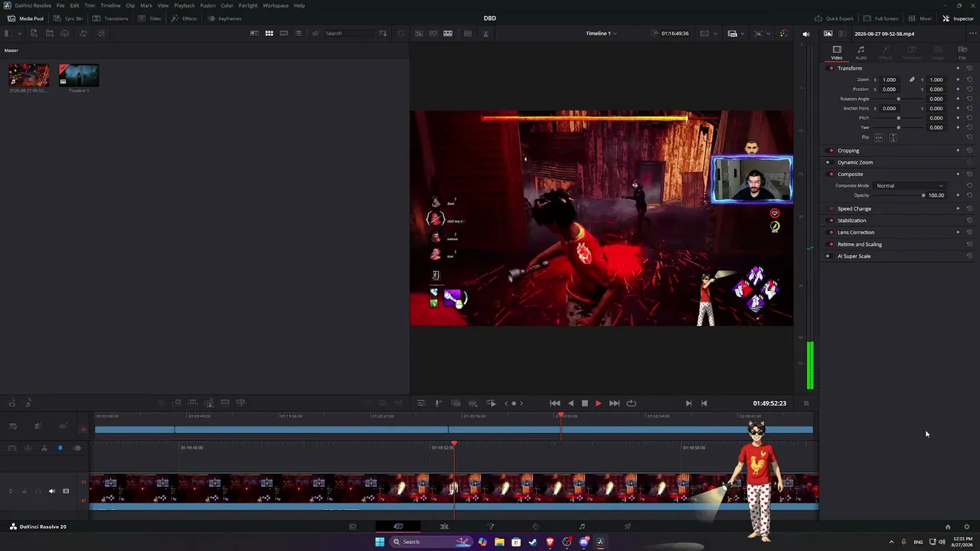
Task: Open the Keyframes panel
Action: [224, 18]
